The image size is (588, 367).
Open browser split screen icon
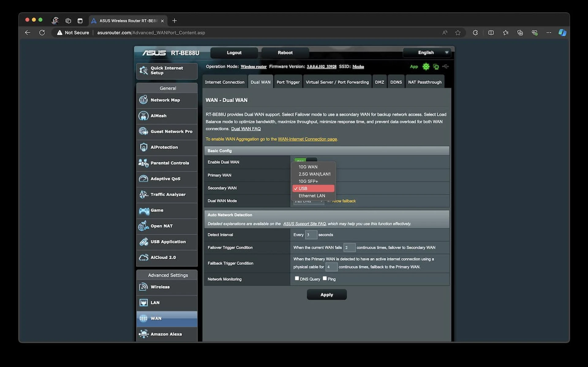[491, 32]
